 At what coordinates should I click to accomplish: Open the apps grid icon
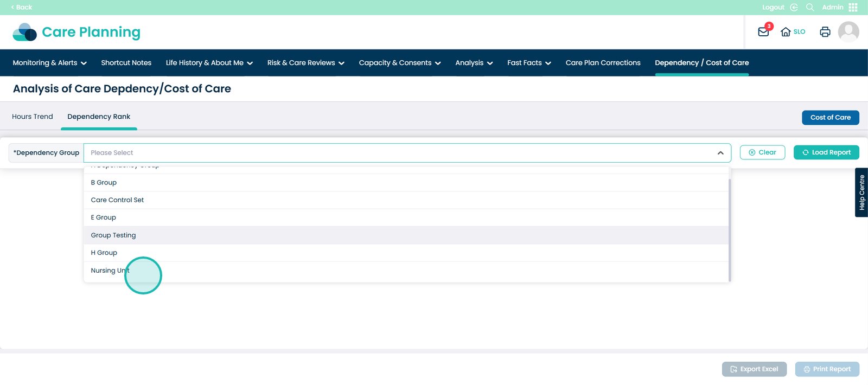(853, 7)
